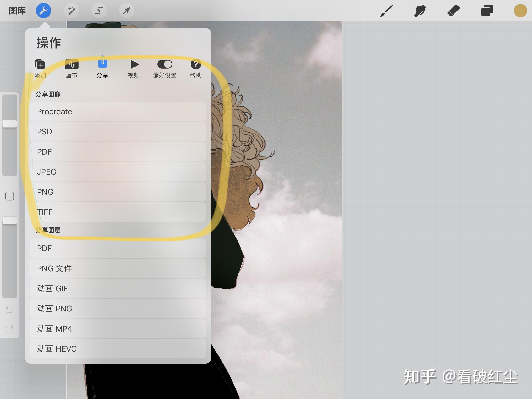Open the transform arrow tool
Viewport: 532px width, 399px height.
[x=127, y=11]
